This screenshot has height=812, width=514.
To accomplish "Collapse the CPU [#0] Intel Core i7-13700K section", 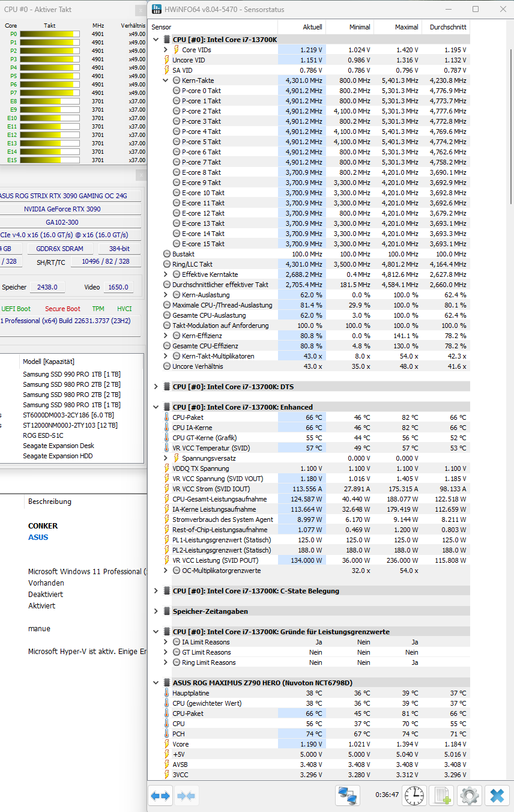I will coord(156,40).
